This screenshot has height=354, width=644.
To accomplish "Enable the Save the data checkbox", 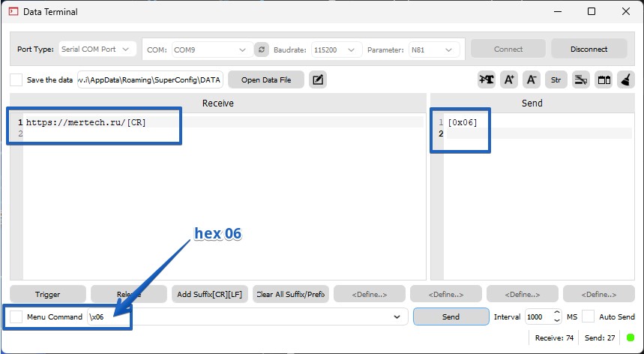I will point(16,80).
